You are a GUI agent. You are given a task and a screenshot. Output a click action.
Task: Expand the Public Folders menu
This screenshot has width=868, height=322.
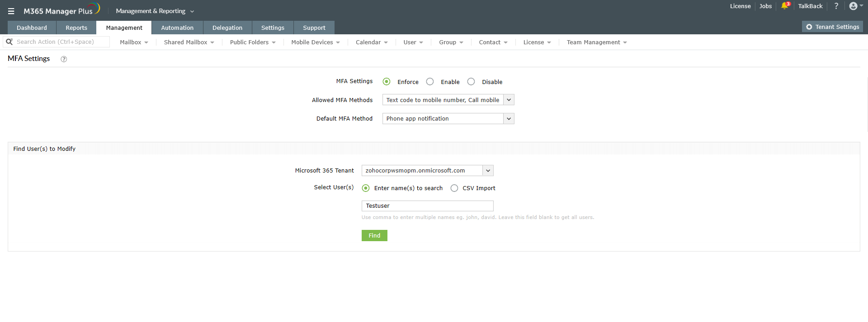pos(253,42)
